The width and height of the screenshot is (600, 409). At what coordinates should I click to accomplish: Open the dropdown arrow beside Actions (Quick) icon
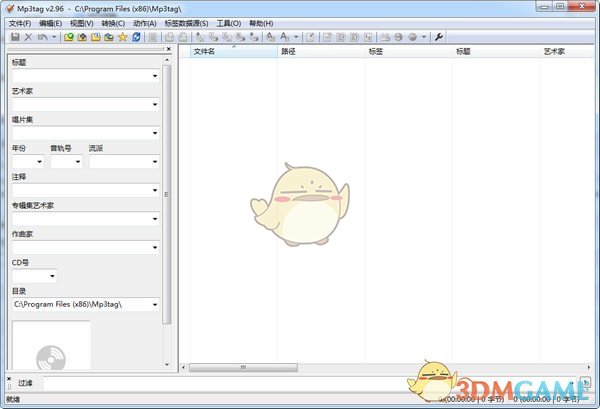click(x=296, y=37)
